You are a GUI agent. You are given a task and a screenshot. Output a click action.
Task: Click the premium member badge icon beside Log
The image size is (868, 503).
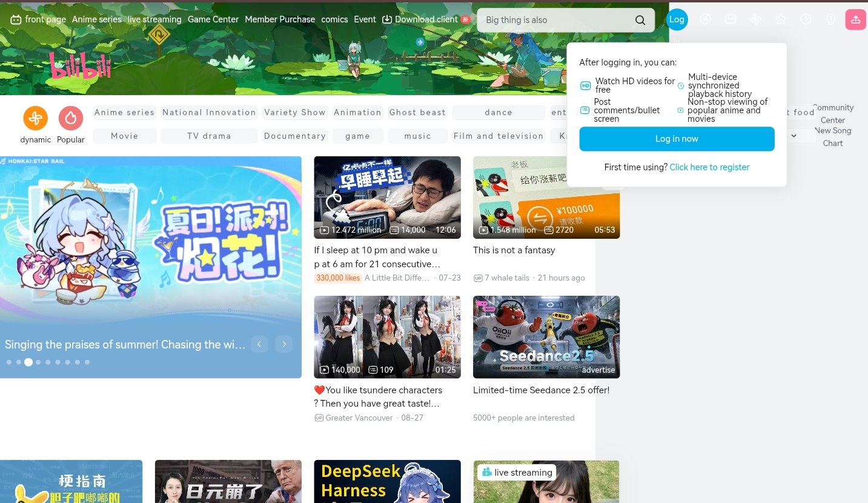coord(705,19)
